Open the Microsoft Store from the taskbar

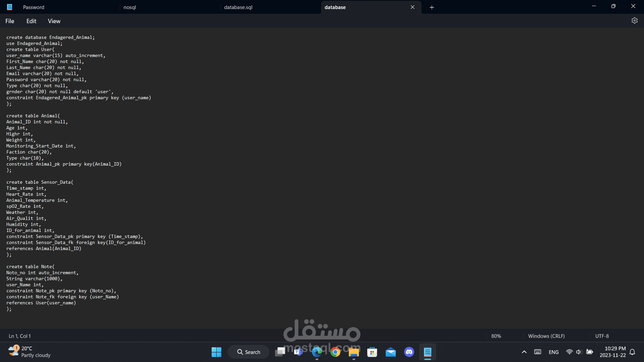372,352
